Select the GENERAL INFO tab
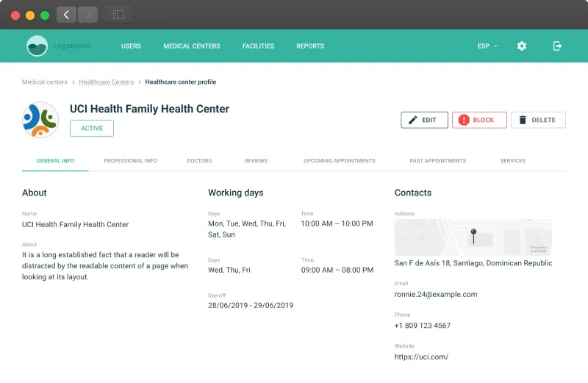Image resolution: width=588 pixels, height=383 pixels. 55,160
